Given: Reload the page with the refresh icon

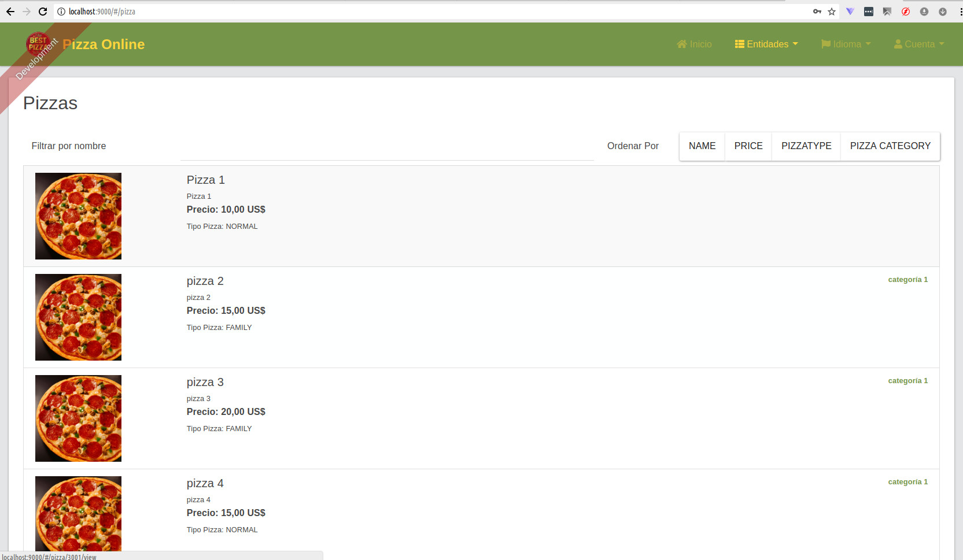Looking at the screenshot, I should pyautogui.click(x=43, y=12).
